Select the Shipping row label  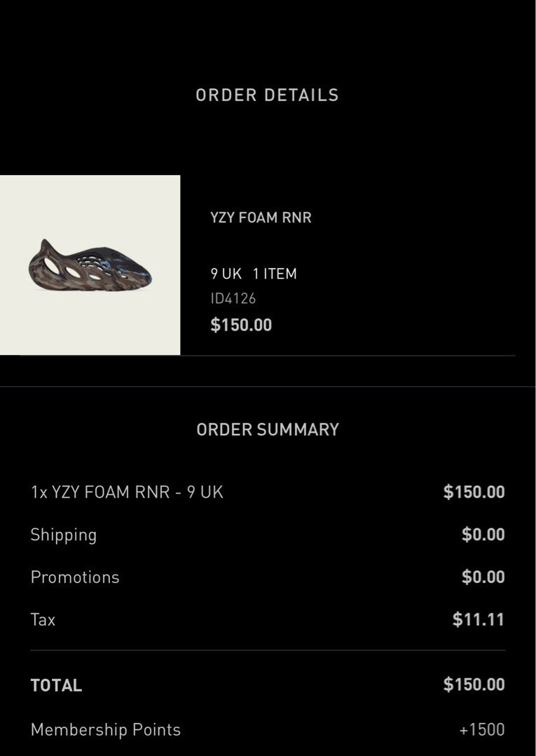point(64,535)
